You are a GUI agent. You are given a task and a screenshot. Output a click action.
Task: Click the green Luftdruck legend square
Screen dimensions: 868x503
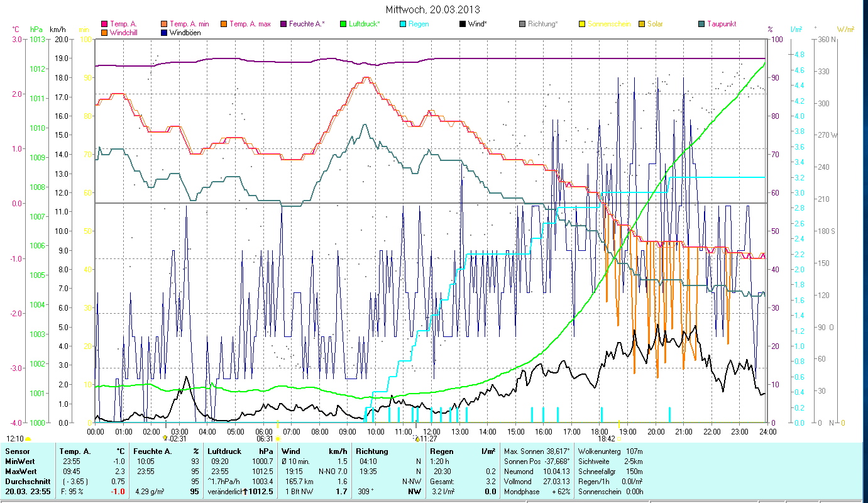[343, 25]
